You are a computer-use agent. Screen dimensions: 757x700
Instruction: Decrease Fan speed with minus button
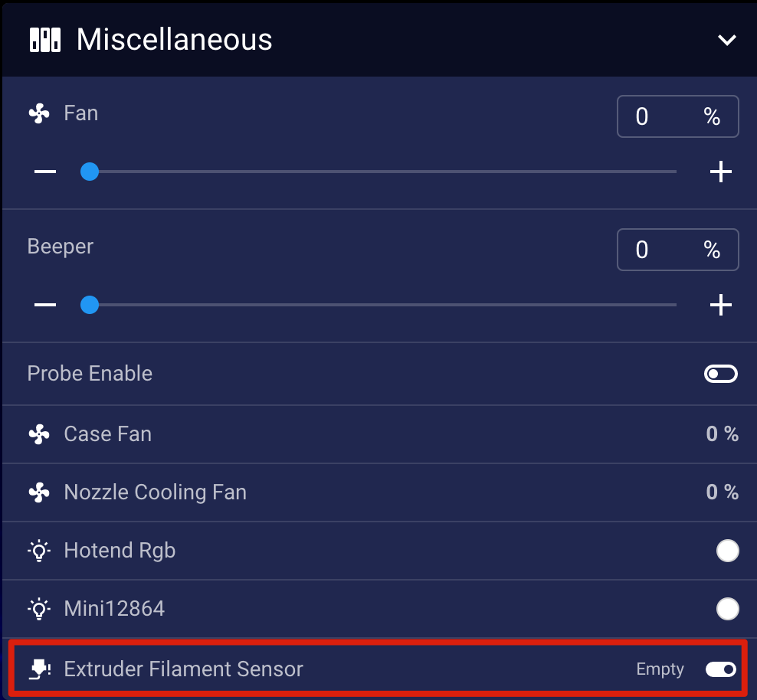pos(45,172)
